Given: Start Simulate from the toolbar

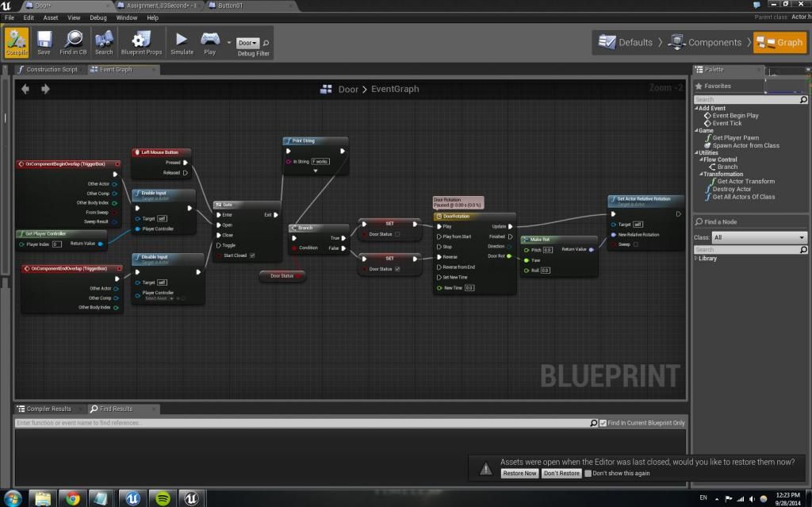Looking at the screenshot, I should pos(182,41).
